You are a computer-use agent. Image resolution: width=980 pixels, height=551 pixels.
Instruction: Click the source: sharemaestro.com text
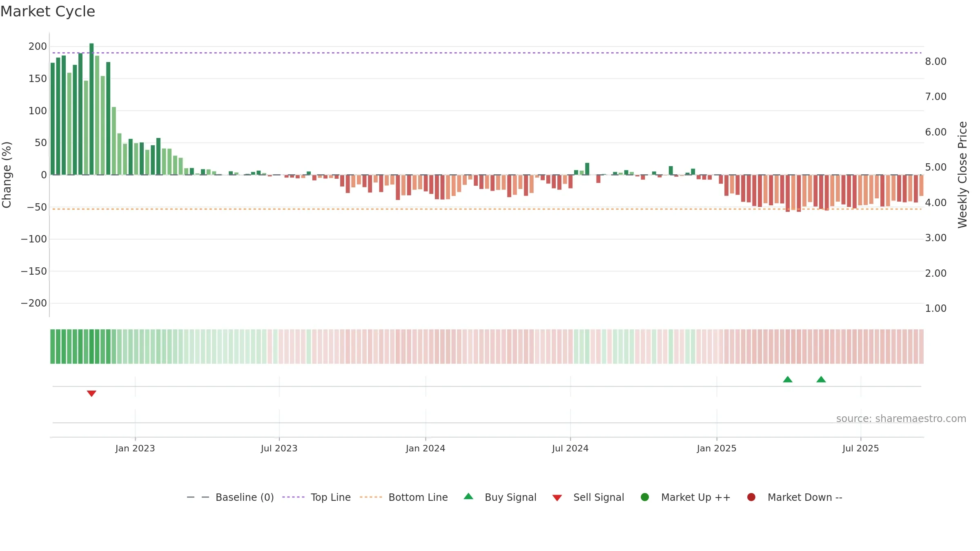tap(901, 419)
